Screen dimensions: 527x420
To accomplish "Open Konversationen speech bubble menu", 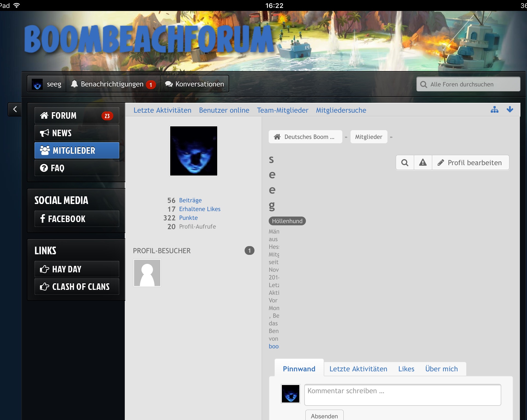I will [195, 84].
